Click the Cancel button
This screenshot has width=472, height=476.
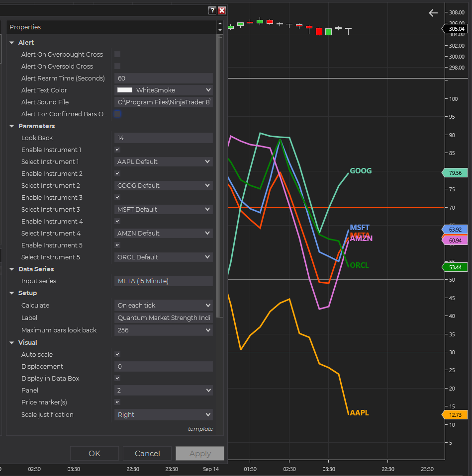(147, 453)
